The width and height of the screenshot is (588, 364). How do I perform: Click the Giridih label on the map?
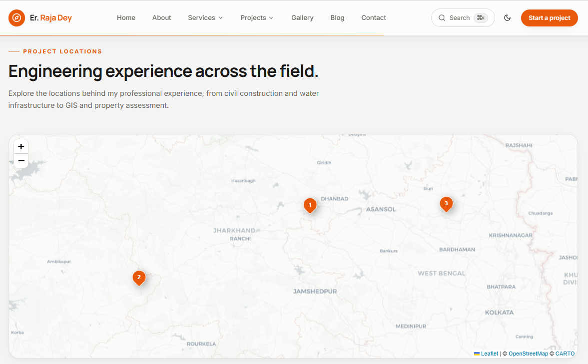click(x=324, y=162)
